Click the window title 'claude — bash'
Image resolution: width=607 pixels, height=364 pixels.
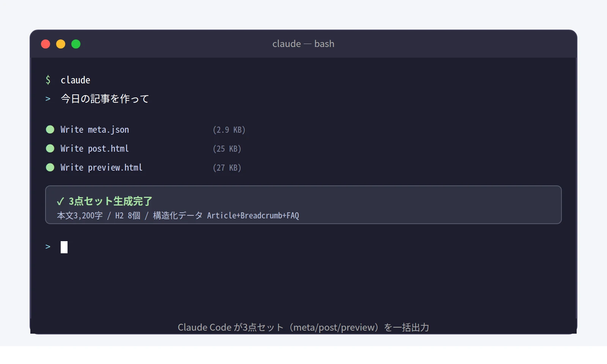[303, 44]
